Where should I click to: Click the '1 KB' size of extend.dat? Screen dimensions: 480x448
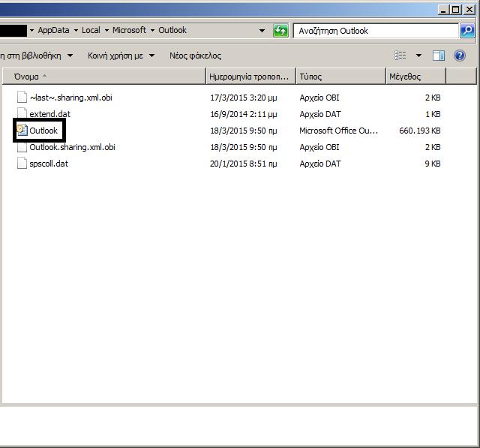pos(433,114)
